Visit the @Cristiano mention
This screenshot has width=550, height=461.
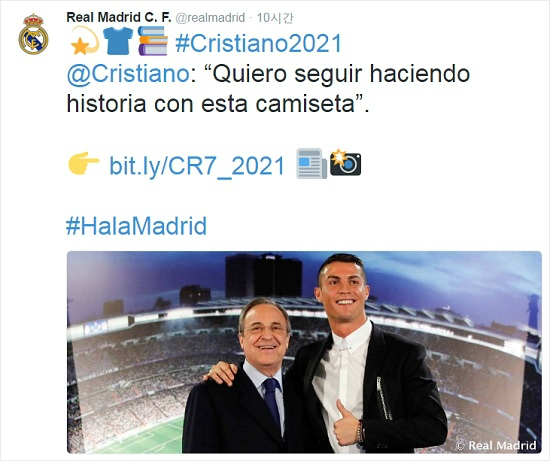pyautogui.click(x=128, y=74)
